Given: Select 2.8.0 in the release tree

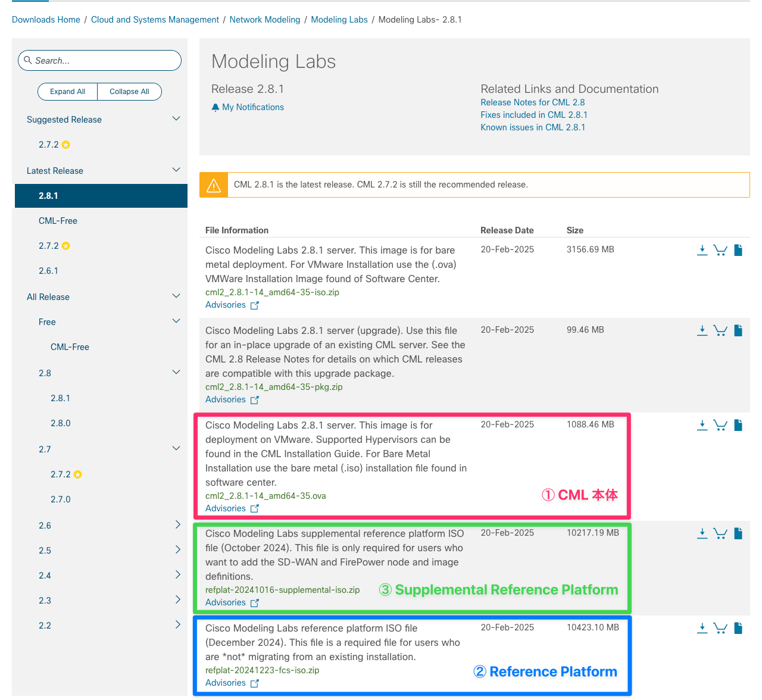Looking at the screenshot, I should (60, 423).
